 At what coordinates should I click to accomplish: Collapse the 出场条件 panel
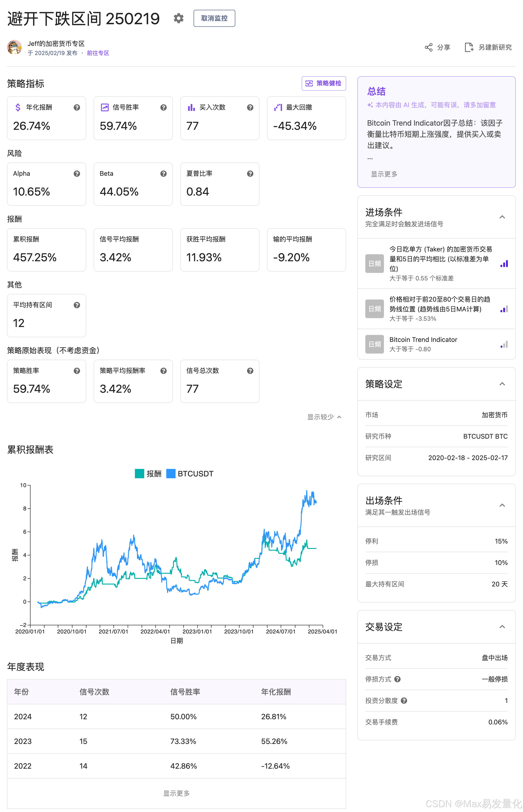(502, 505)
